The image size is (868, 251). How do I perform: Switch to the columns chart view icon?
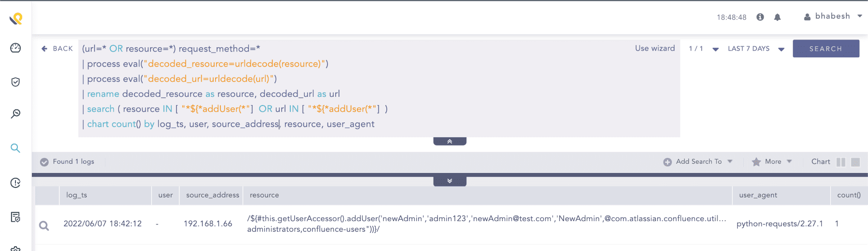point(841,162)
